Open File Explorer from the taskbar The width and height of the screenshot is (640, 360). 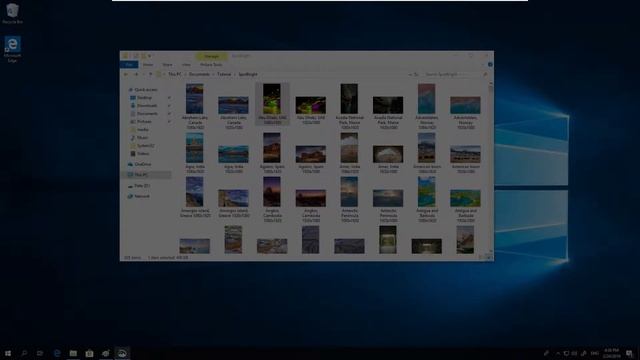73,353
